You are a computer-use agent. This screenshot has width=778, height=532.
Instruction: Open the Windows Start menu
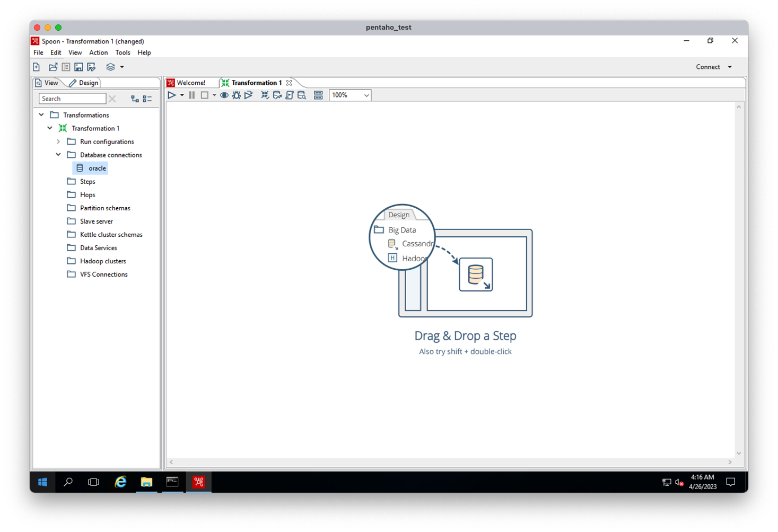pos(42,482)
